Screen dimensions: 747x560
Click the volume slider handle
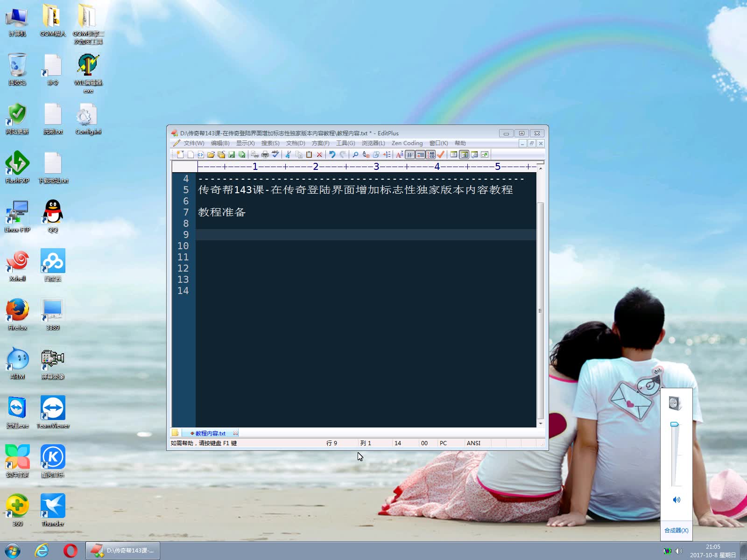click(675, 424)
